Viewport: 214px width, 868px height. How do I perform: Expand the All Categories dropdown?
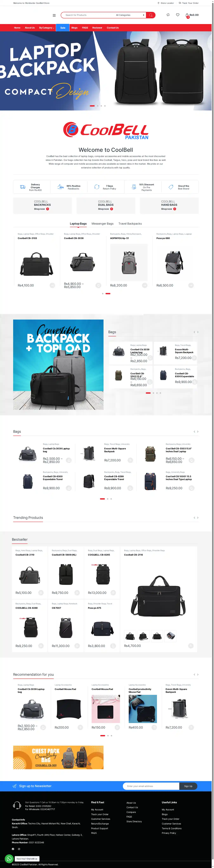(130, 15)
